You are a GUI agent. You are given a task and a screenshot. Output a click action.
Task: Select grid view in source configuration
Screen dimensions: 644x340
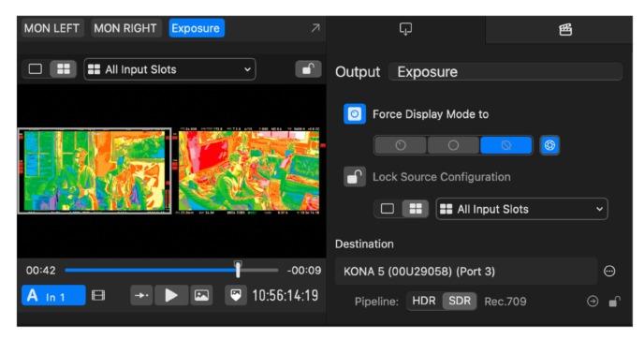[416, 209]
